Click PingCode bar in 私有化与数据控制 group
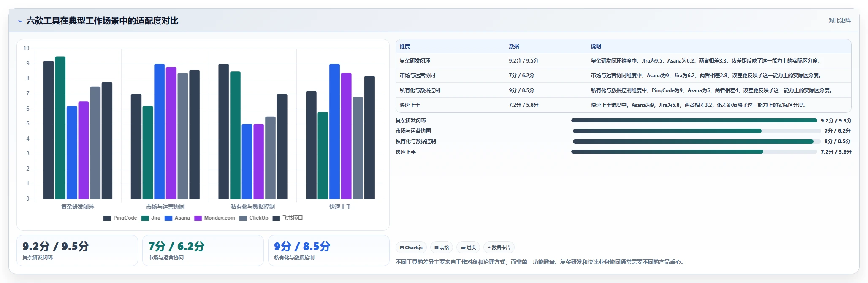The height and width of the screenshot is (283, 868). (x=224, y=131)
